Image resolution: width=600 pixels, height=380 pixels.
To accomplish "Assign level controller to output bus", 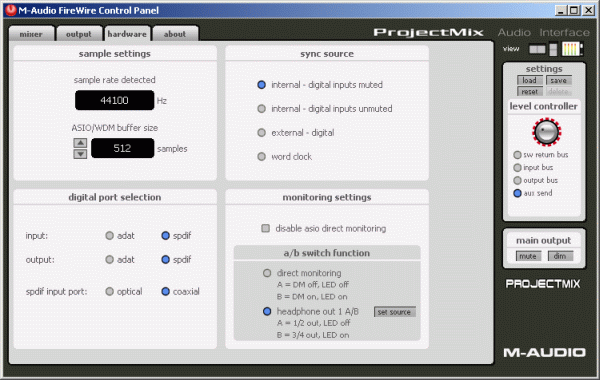I will click(x=517, y=180).
